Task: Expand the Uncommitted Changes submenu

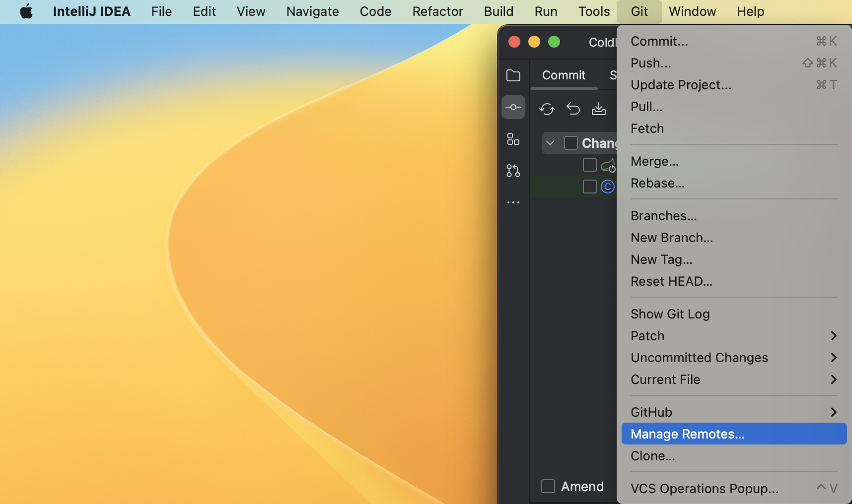Action: (x=734, y=358)
